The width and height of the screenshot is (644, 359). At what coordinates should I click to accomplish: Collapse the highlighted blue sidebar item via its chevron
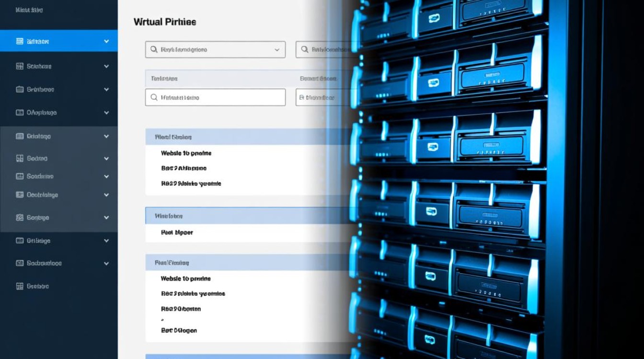tap(106, 42)
